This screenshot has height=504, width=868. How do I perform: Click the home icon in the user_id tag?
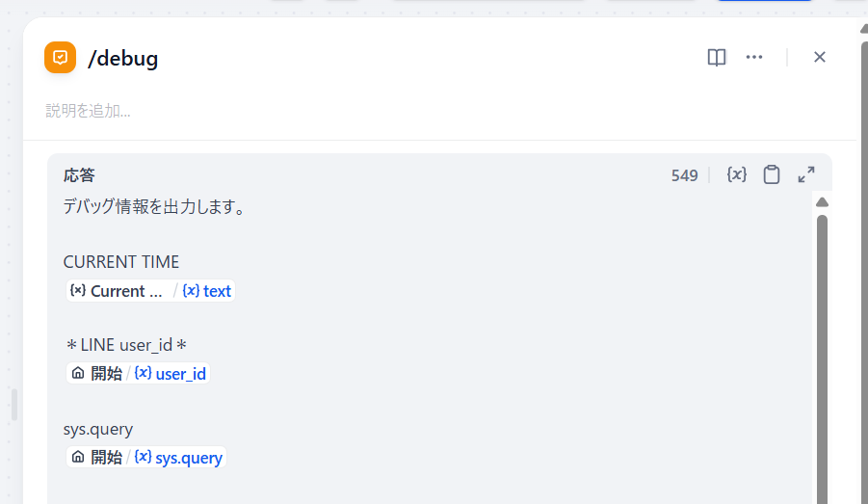[x=78, y=374]
